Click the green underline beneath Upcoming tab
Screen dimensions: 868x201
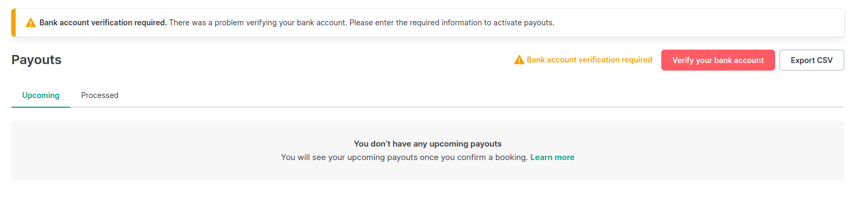click(x=40, y=107)
